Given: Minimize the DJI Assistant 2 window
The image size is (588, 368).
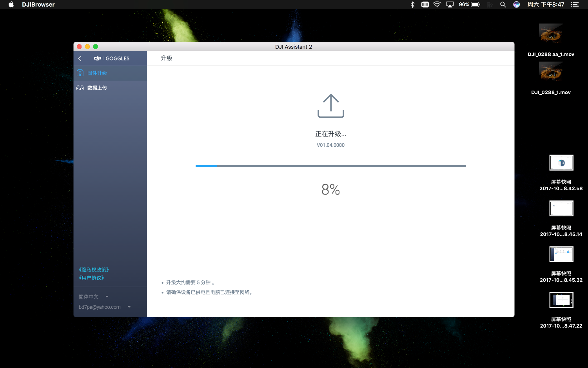Looking at the screenshot, I should click(x=87, y=47).
